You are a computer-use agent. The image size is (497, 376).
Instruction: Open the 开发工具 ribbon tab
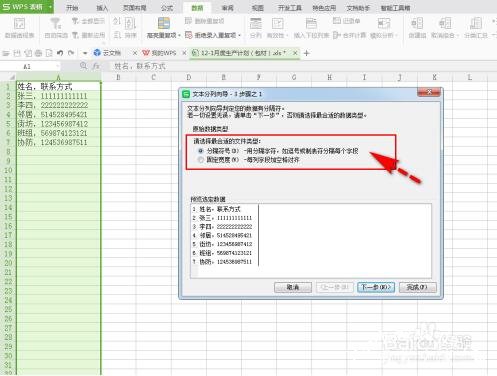(x=290, y=8)
